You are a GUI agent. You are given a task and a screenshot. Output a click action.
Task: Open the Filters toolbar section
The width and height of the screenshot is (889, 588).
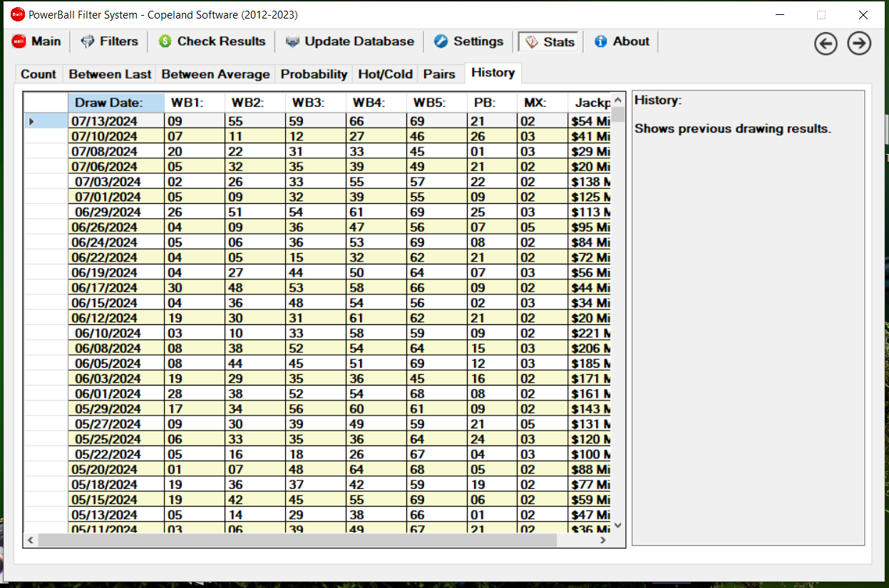coord(109,41)
